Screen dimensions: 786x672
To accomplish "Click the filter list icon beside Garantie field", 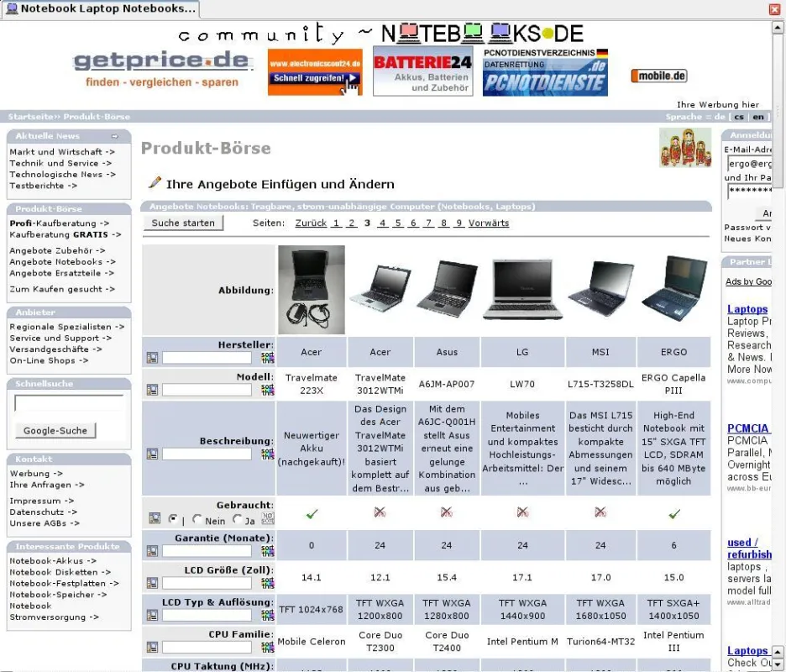I will [x=152, y=551].
